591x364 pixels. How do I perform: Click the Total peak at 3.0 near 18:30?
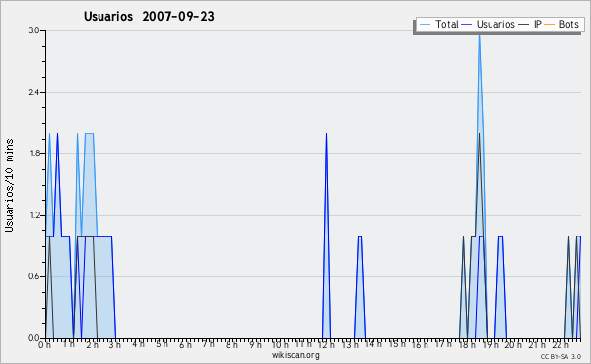(x=479, y=35)
